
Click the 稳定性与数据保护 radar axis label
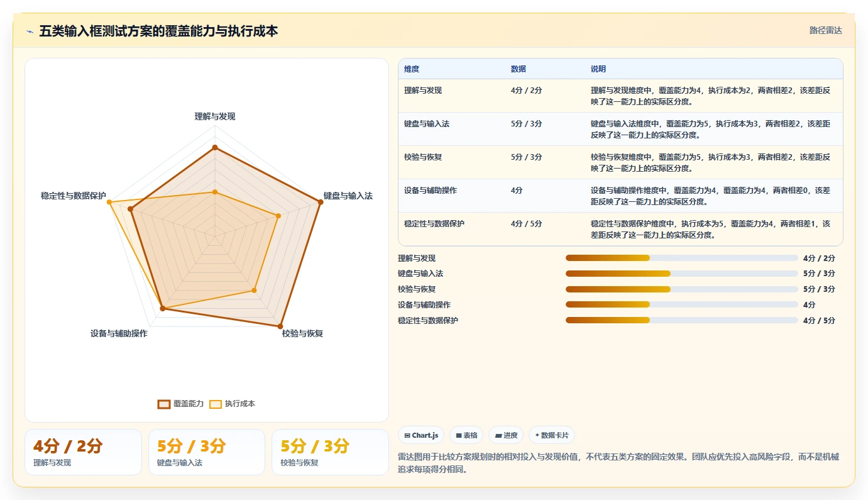point(74,196)
